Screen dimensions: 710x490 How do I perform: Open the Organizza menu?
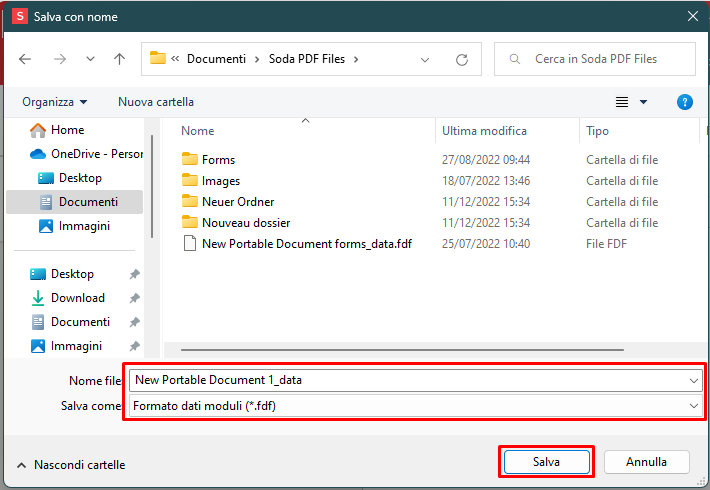click(x=55, y=102)
